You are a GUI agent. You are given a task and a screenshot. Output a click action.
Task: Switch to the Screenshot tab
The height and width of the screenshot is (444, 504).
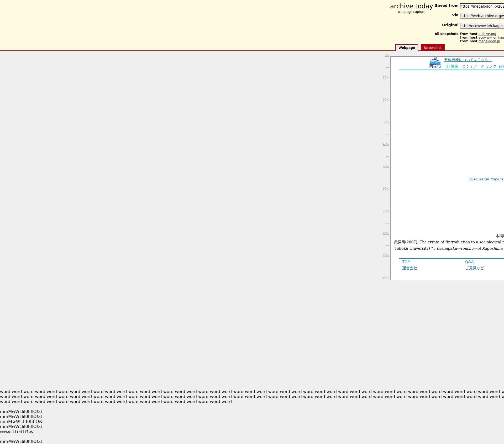coord(432,48)
